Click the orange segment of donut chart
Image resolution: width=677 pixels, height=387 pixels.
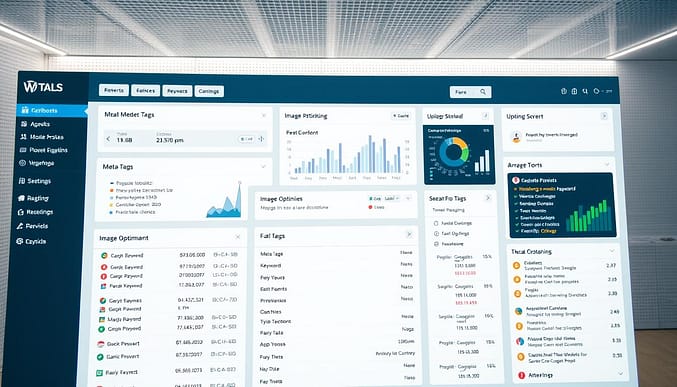pyautogui.click(x=461, y=143)
